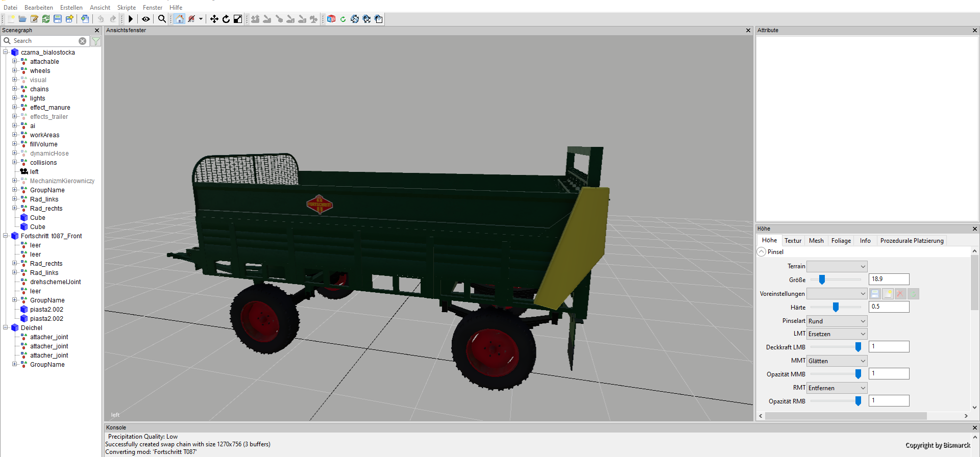Select the left camera node

[34, 172]
